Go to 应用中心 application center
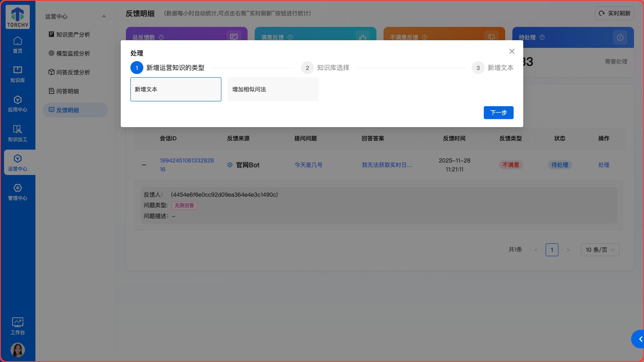 pos(18,103)
